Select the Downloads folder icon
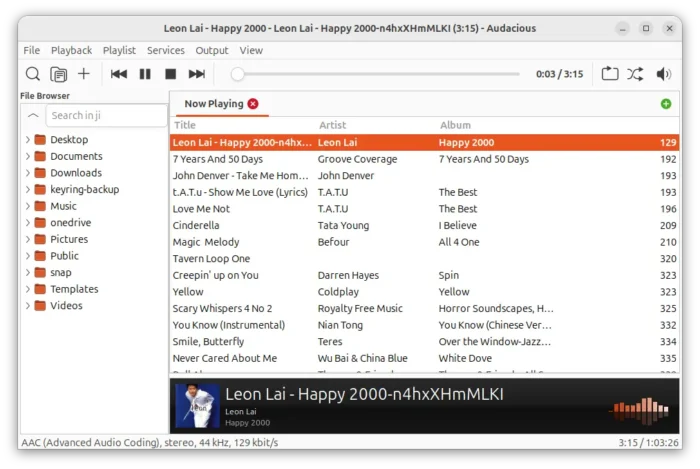This screenshot has width=700, height=469. (40, 173)
